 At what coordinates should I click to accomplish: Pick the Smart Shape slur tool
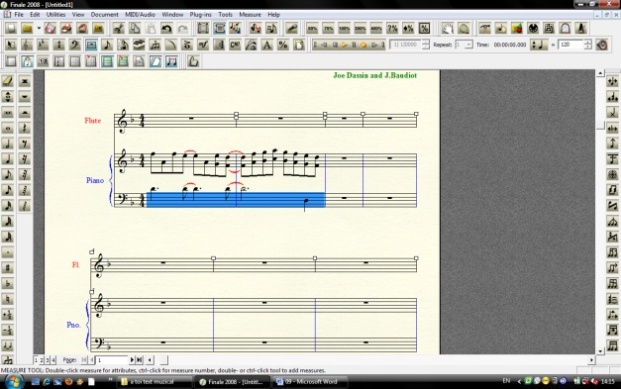[171, 45]
